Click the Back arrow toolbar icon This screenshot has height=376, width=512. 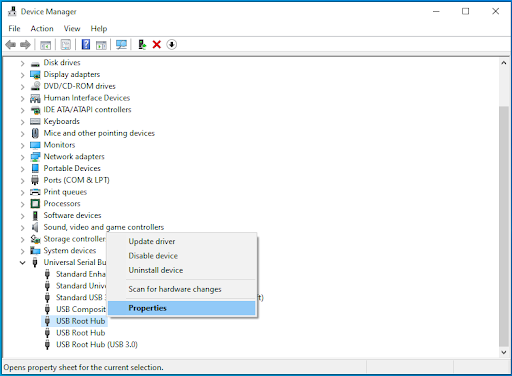pyautogui.click(x=11, y=44)
